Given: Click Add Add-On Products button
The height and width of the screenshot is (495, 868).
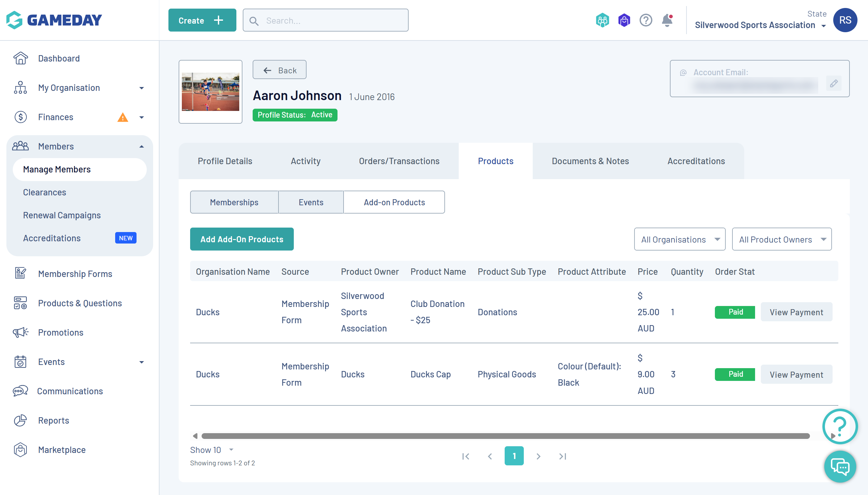Looking at the screenshot, I should [x=241, y=239].
